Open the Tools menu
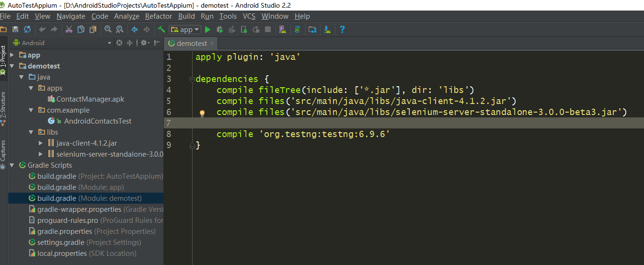 click(x=228, y=16)
